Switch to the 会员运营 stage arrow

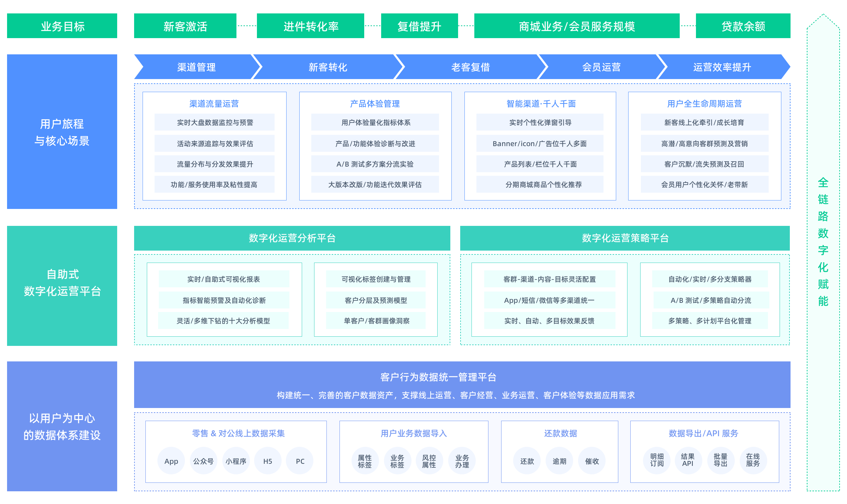(601, 67)
